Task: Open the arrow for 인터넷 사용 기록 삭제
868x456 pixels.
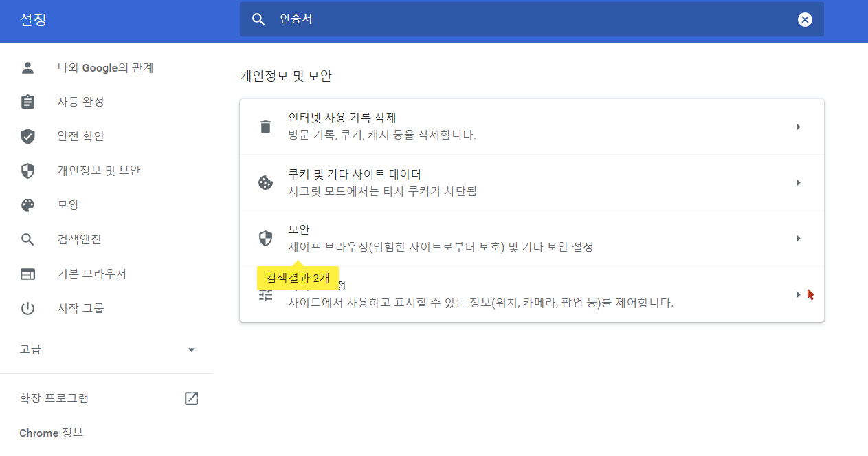Action: [798, 127]
